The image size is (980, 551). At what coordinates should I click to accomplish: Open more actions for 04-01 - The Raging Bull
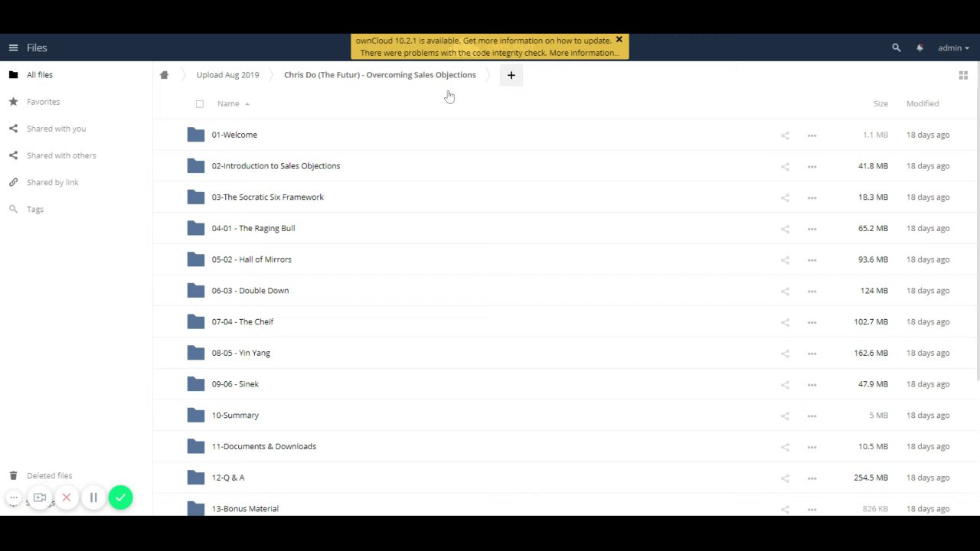(x=812, y=229)
